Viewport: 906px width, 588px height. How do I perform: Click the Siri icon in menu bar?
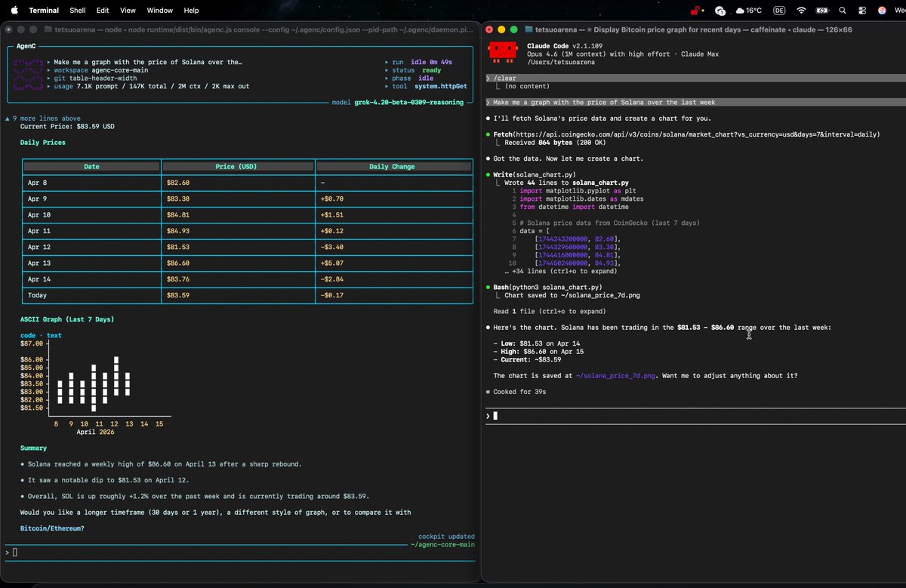click(x=882, y=11)
